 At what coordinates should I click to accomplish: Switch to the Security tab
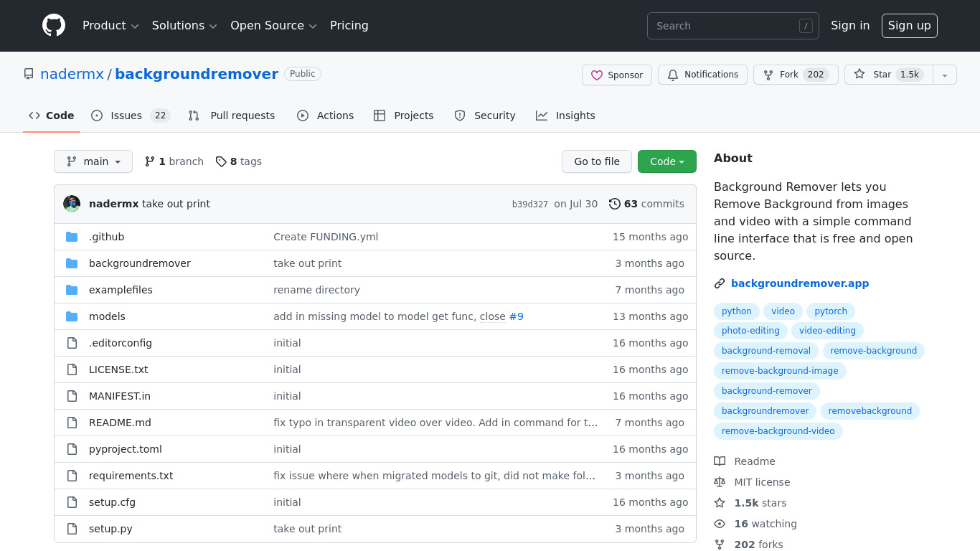point(485,116)
